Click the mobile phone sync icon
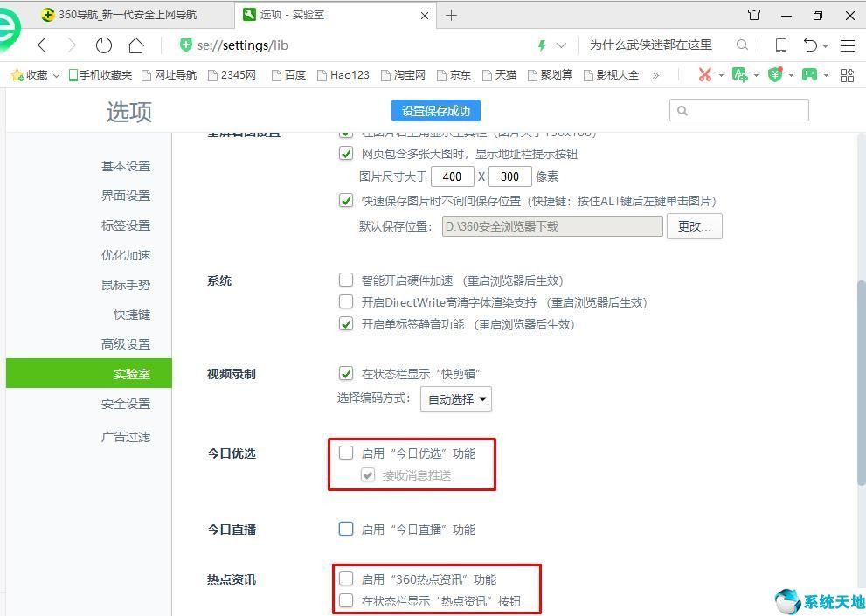The image size is (866, 616). click(x=780, y=45)
